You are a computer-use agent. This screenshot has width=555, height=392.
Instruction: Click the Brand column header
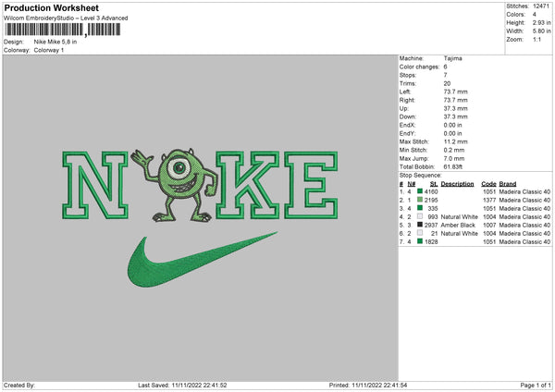[508, 184]
